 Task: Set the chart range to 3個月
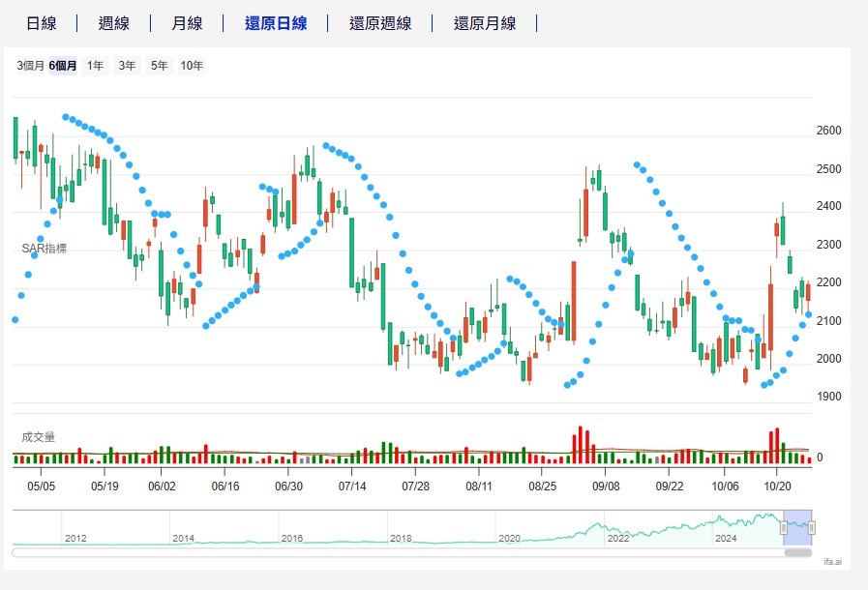point(30,66)
